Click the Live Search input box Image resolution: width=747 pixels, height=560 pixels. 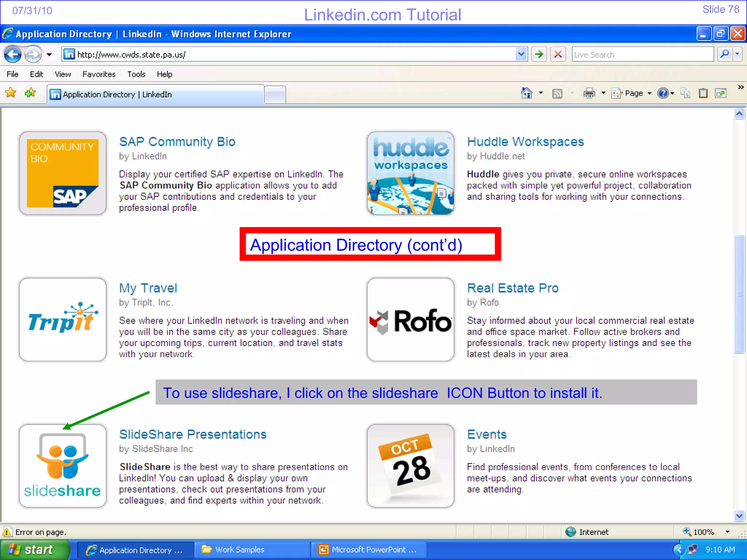click(643, 55)
